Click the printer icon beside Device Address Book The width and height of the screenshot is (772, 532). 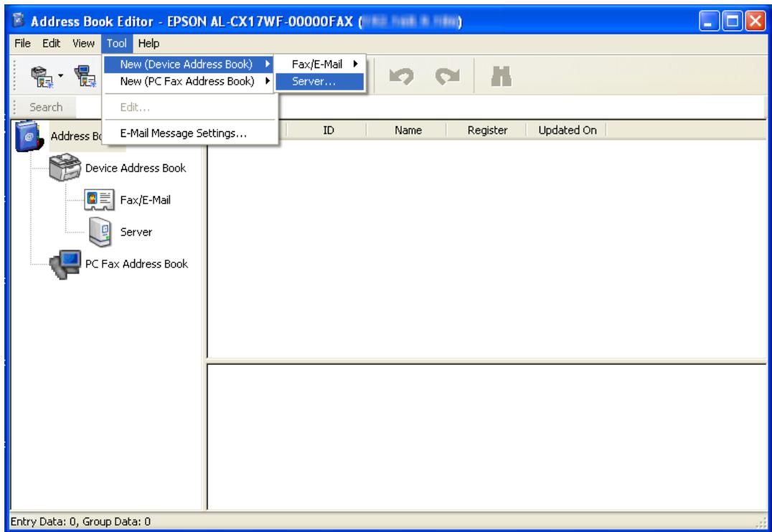pos(65,168)
